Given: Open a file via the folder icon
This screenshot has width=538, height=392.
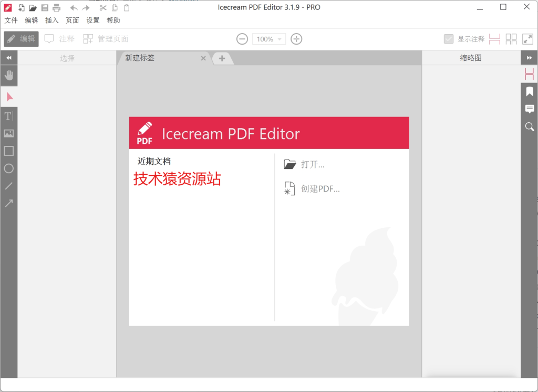Looking at the screenshot, I should click(x=33, y=7).
